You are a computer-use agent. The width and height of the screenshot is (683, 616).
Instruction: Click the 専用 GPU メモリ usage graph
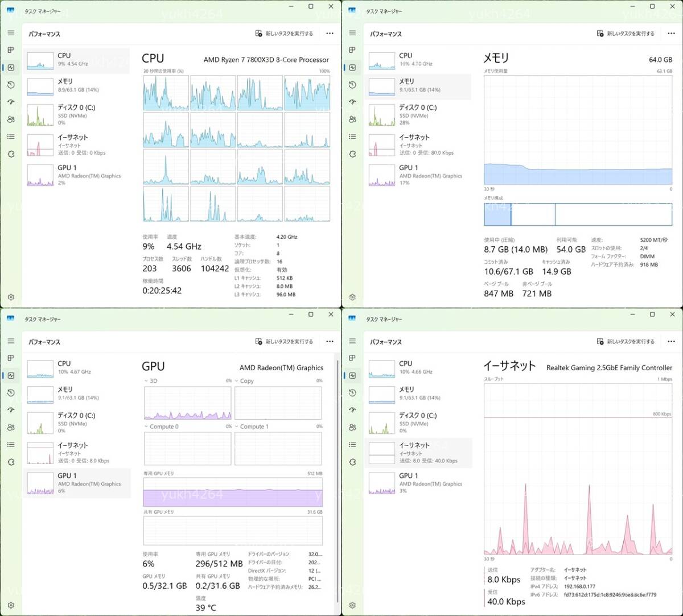click(233, 492)
